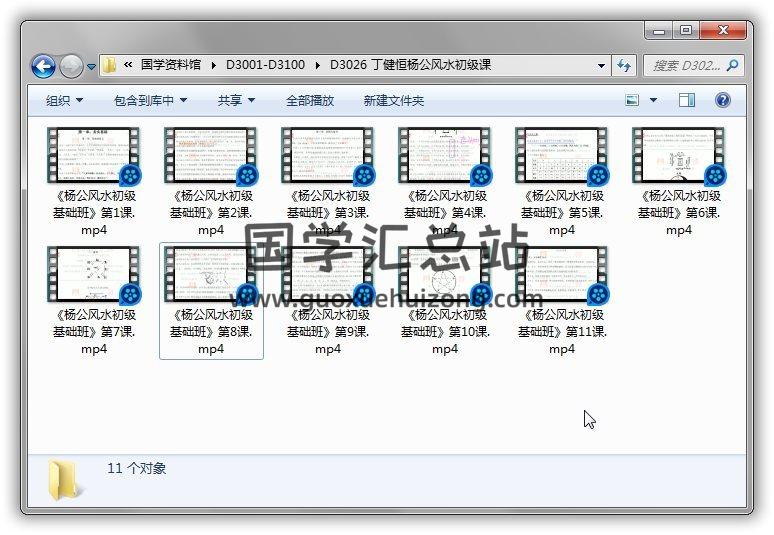Minimize the Explorer window
This screenshot has width=774, height=535.
658,31
